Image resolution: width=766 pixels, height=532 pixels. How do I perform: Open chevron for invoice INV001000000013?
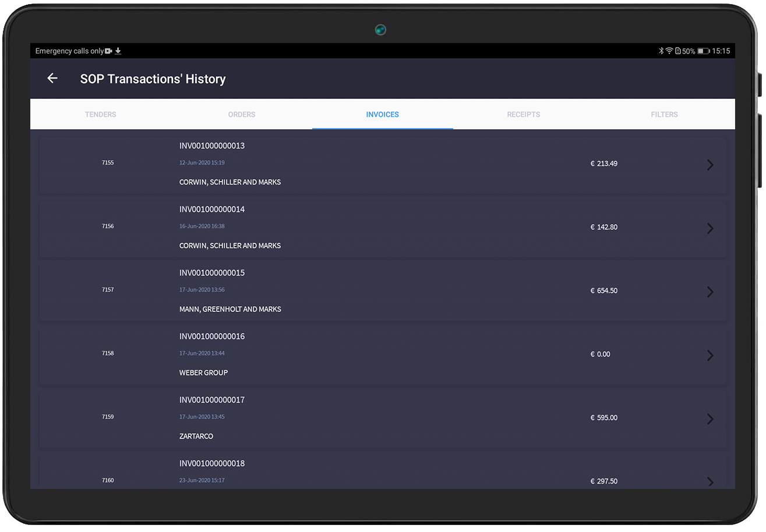click(709, 165)
